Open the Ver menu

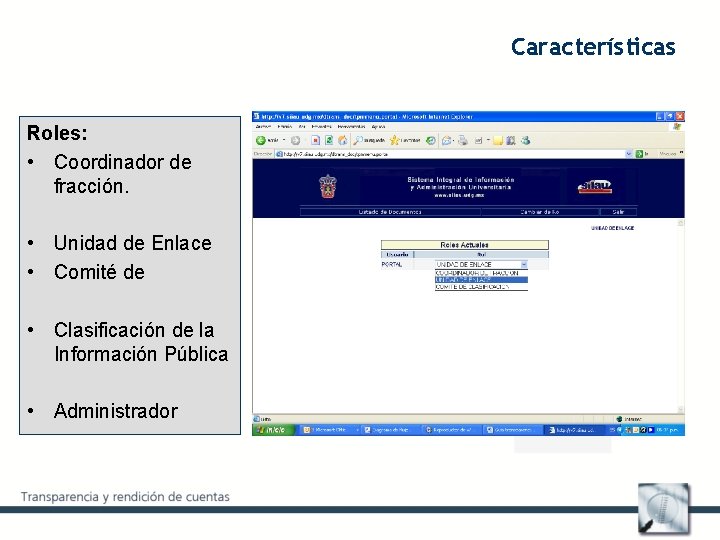(302, 126)
